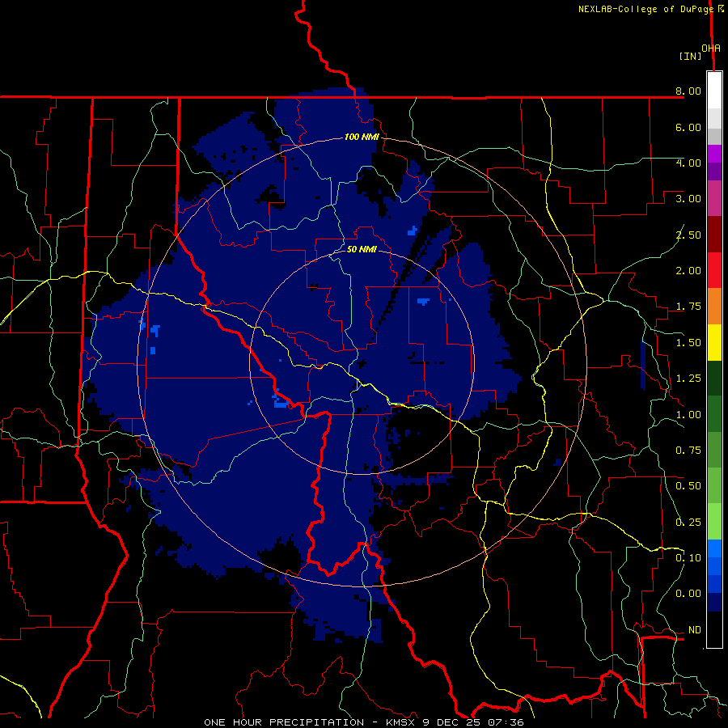Click the ND legend label

694,630
